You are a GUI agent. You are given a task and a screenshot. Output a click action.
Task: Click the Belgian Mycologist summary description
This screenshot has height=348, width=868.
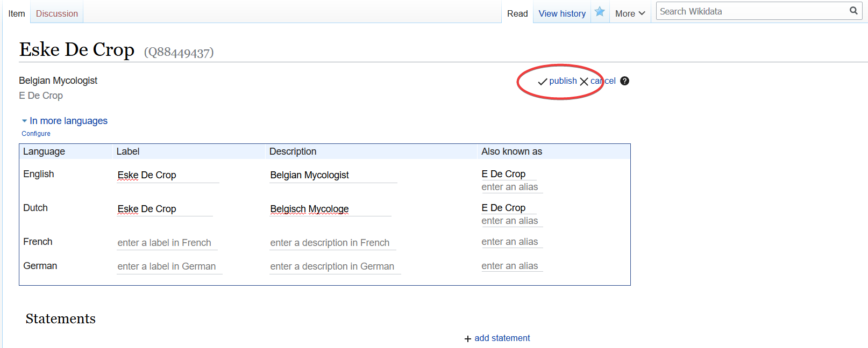coord(58,81)
